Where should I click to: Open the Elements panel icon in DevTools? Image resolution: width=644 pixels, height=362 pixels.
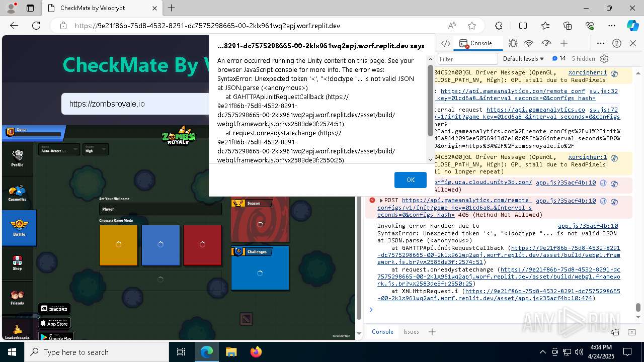point(445,43)
